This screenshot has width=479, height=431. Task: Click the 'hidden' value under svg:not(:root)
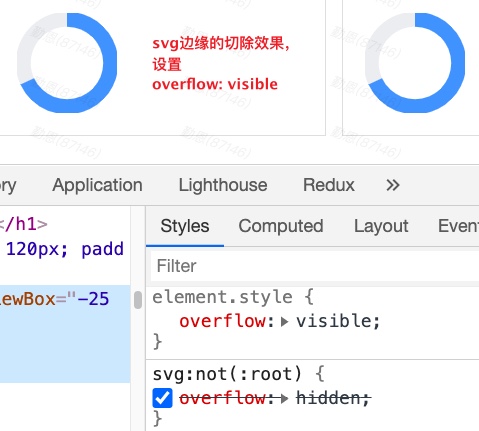point(330,398)
